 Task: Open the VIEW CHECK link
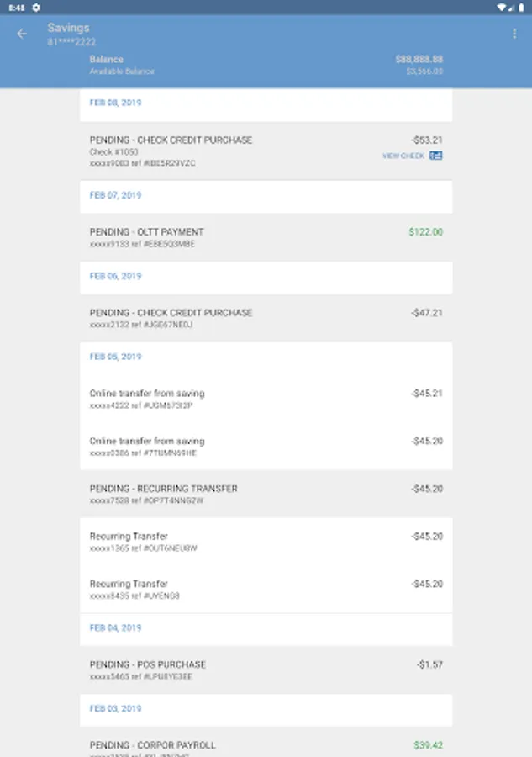[403, 156]
